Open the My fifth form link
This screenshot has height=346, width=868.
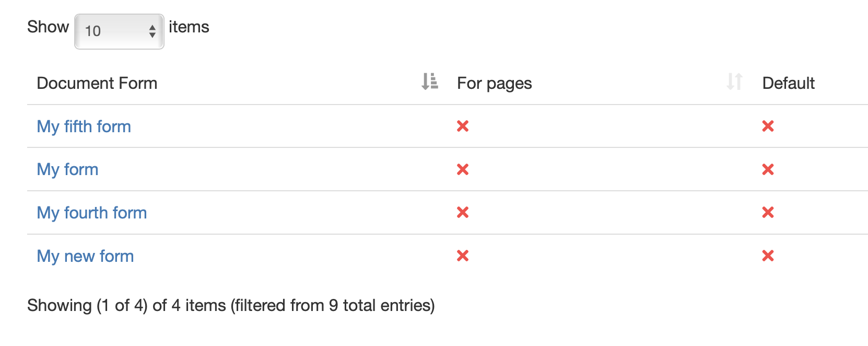(84, 126)
